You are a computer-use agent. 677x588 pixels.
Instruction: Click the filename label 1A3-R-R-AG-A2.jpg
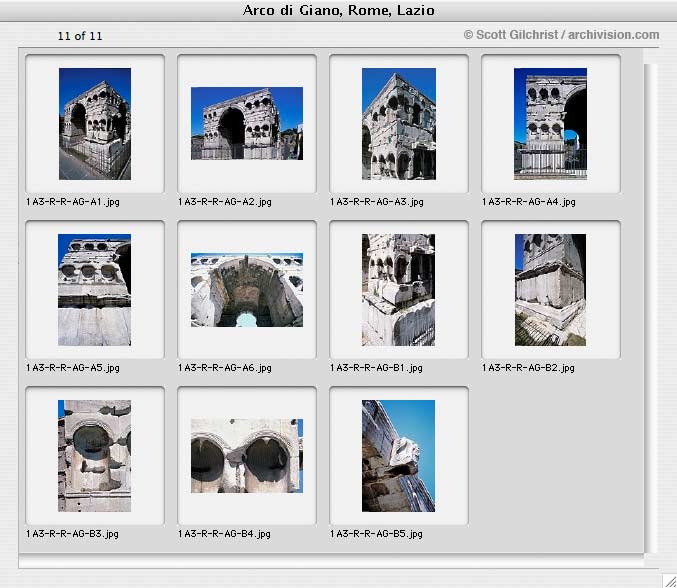point(225,202)
